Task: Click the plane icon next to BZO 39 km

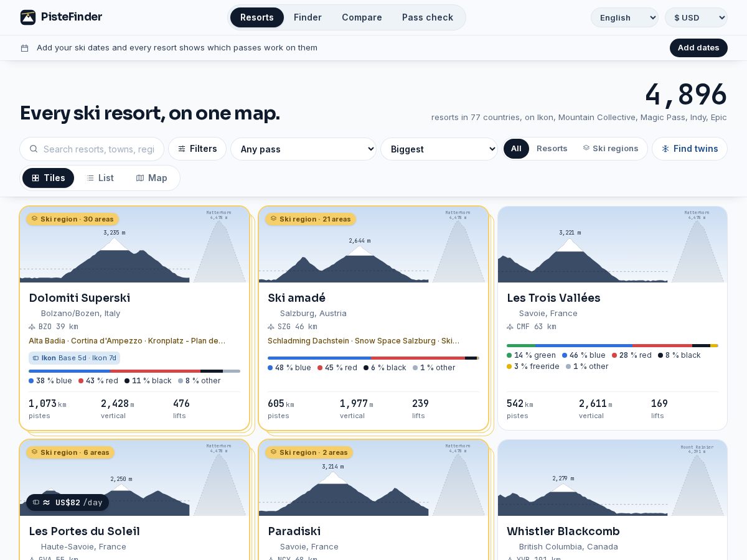Action: click(x=32, y=327)
